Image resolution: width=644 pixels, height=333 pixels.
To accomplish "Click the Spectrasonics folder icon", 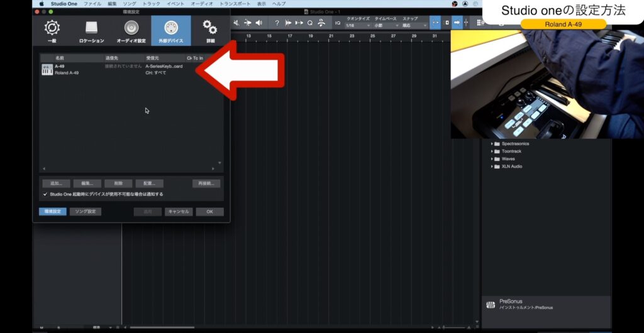I will [x=497, y=144].
